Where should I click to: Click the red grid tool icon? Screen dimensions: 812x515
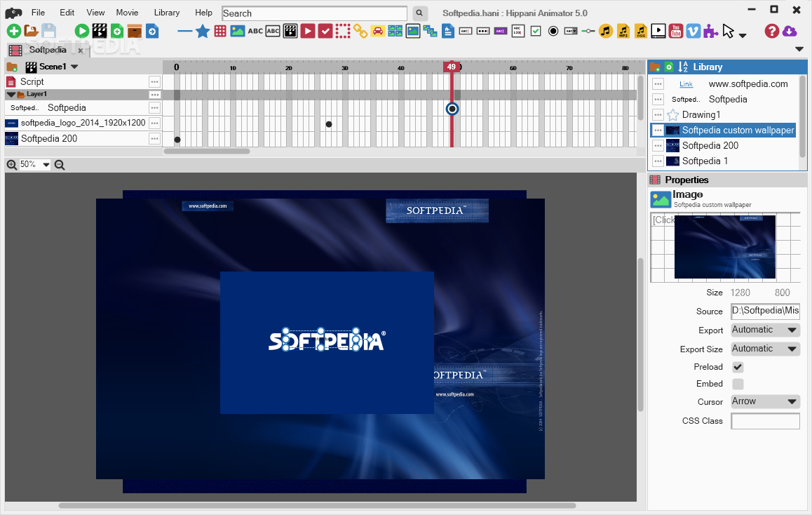click(x=220, y=31)
